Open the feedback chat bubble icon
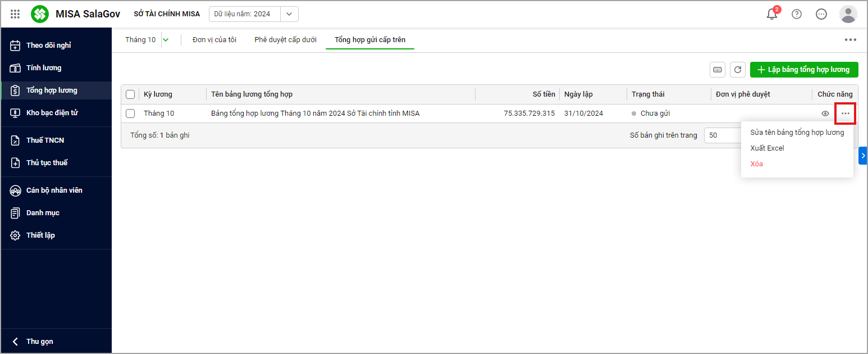Screen dimensions: 868x354 [821, 14]
